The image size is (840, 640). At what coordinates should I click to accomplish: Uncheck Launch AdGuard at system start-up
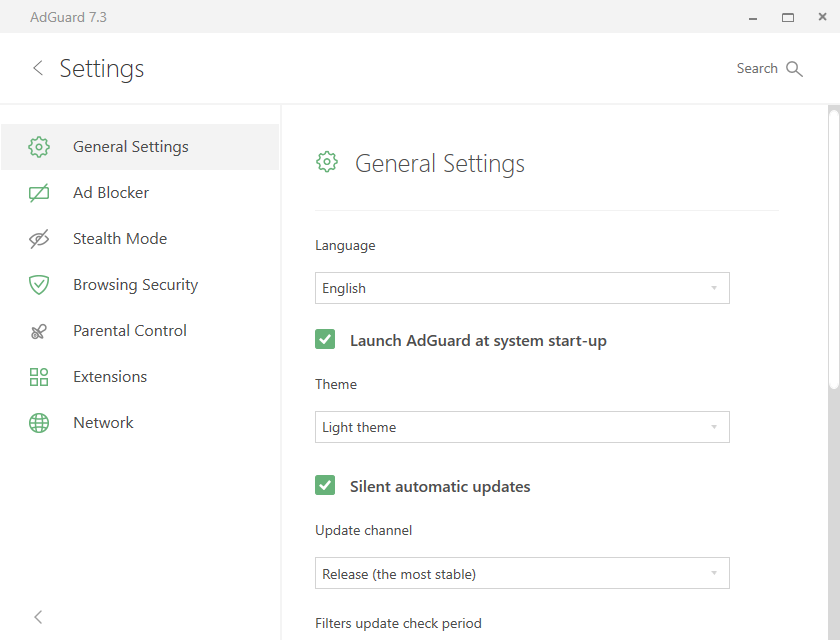coord(325,340)
